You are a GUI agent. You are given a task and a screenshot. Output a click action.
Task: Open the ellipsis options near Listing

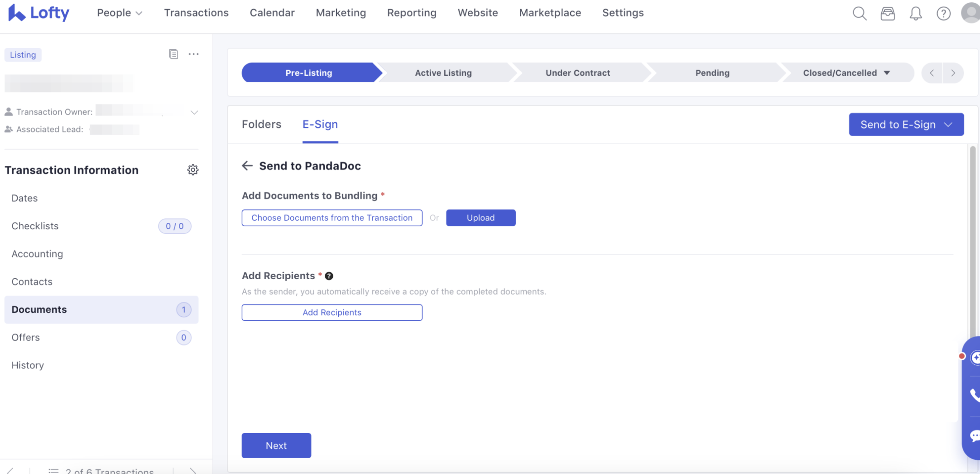(x=194, y=54)
